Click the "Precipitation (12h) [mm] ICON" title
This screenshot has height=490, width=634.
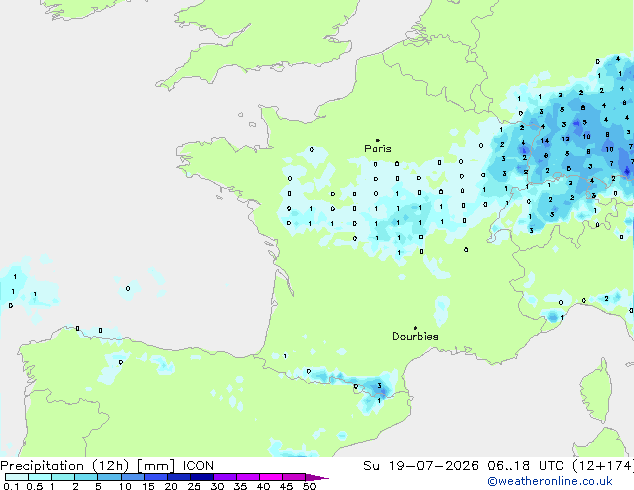pos(107,466)
